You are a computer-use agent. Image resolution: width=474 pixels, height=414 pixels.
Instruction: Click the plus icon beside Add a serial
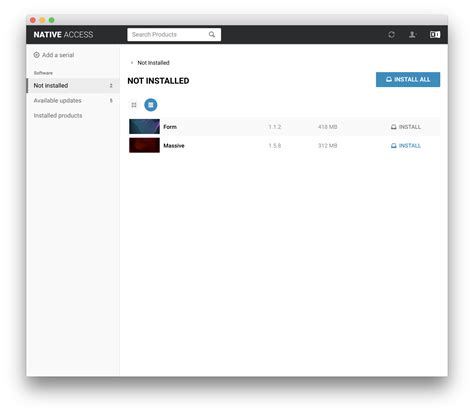pyautogui.click(x=36, y=55)
